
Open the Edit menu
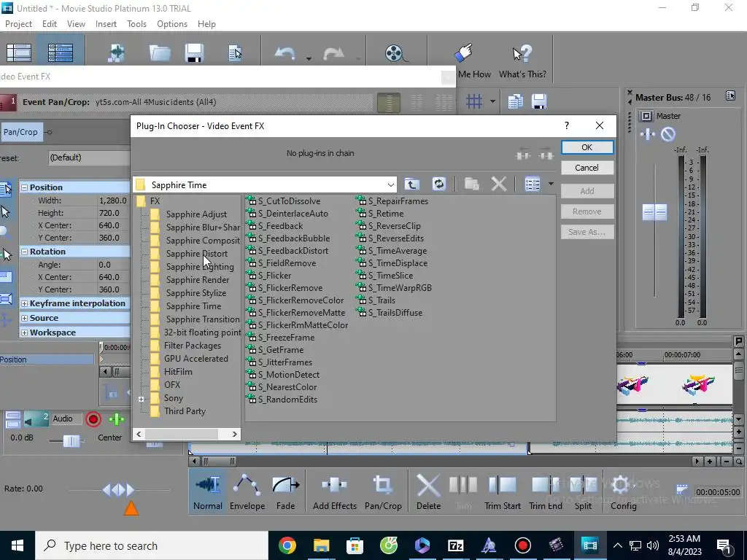(49, 24)
